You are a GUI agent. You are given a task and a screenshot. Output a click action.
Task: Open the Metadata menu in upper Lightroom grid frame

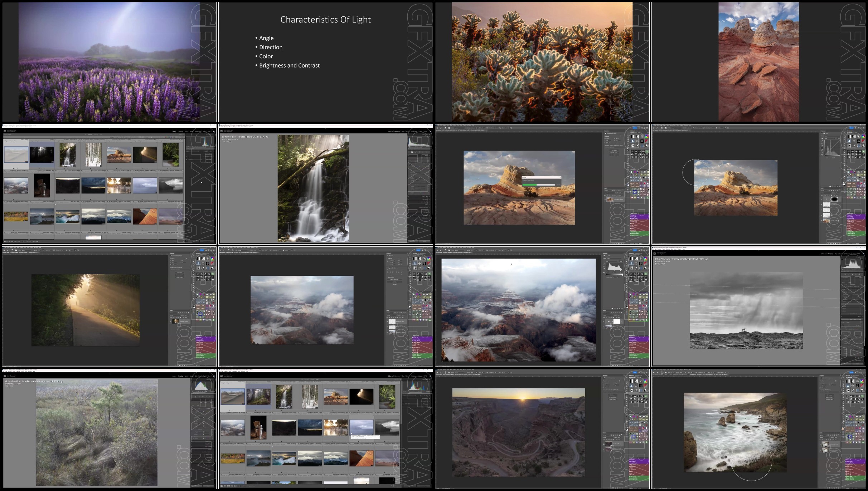pos(18,127)
